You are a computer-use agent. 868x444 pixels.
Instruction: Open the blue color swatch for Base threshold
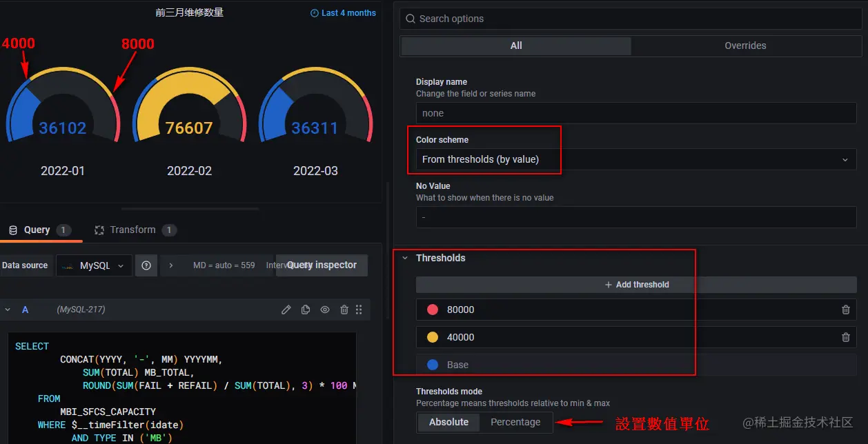point(433,365)
